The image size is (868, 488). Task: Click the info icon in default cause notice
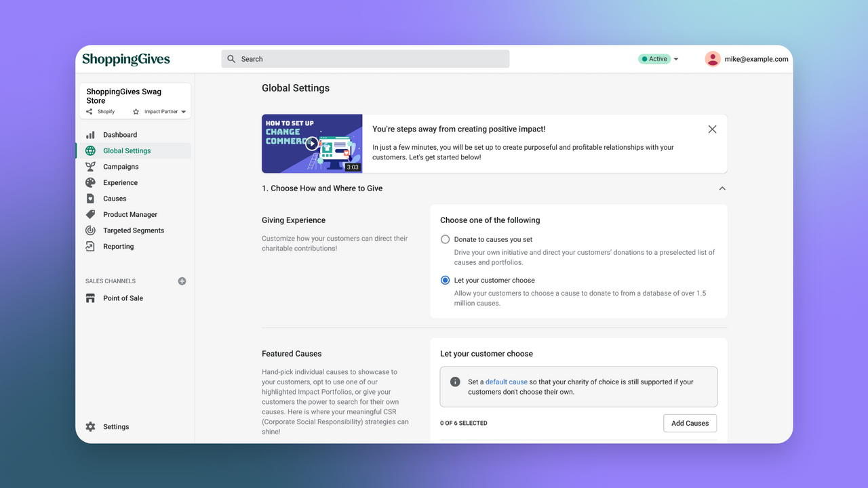[x=455, y=382]
